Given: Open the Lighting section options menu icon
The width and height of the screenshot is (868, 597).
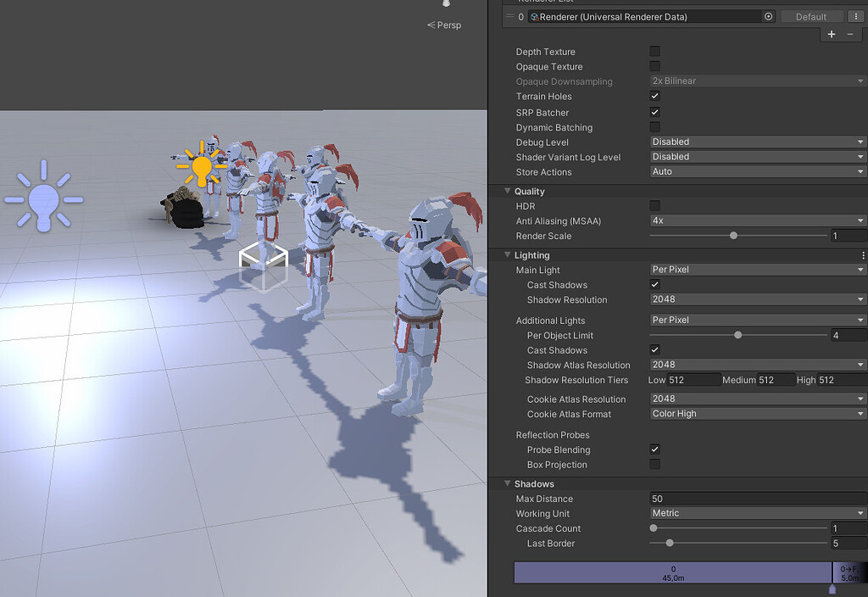Looking at the screenshot, I should (862, 254).
